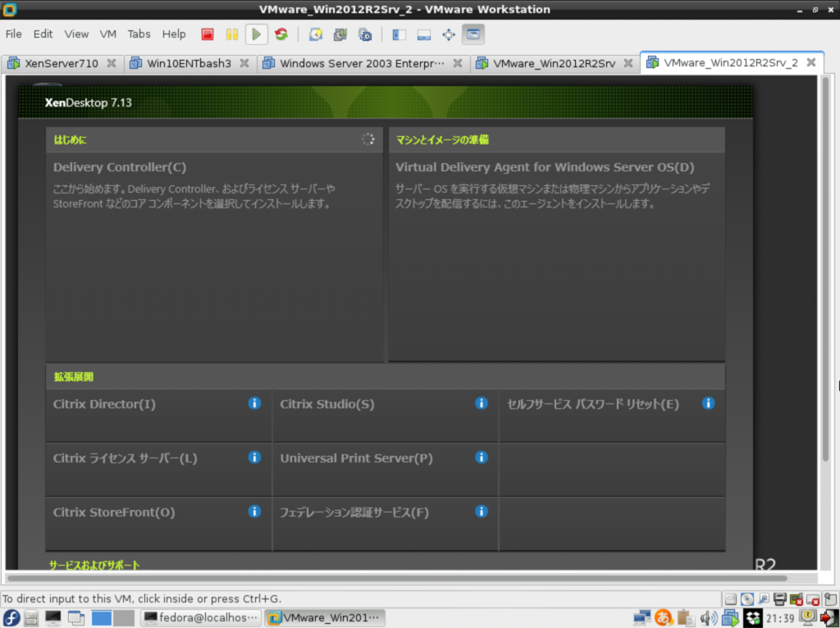The image size is (840, 628).
Task: Close the VMware_Win2012R2Srv_2 tab
Action: pyautogui.click(x=811, y=62)
